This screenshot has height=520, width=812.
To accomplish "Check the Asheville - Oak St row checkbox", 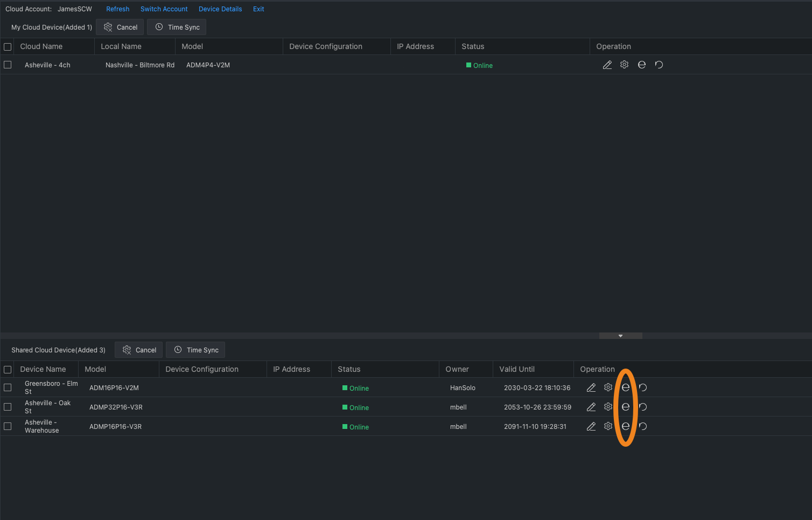I will pyautogui.click(x=8, y=407).
